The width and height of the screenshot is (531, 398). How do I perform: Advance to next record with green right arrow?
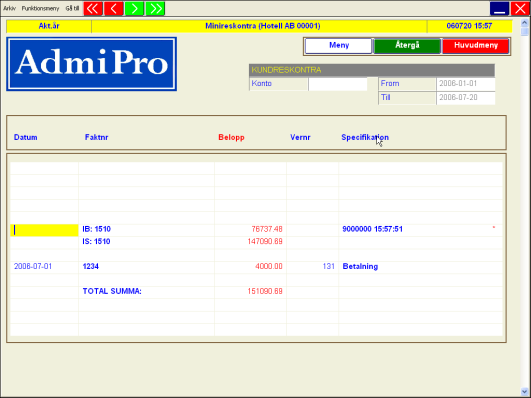[134, 8]
